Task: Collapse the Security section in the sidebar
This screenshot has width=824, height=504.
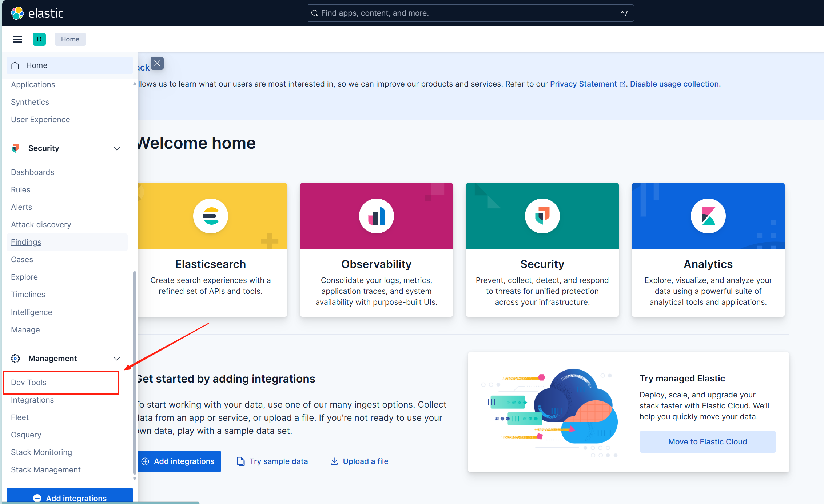Action: [x=116, y=148]
